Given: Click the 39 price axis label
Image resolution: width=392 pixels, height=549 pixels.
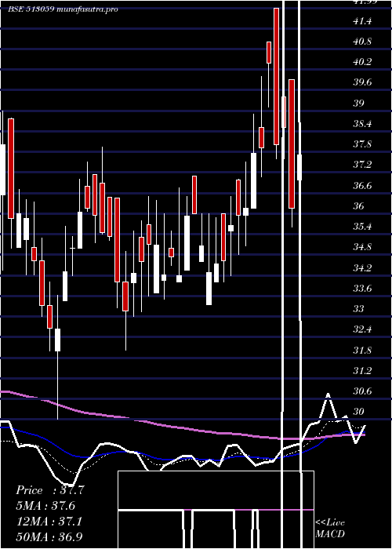Looking at the screenshot, I should coord(359,104).
